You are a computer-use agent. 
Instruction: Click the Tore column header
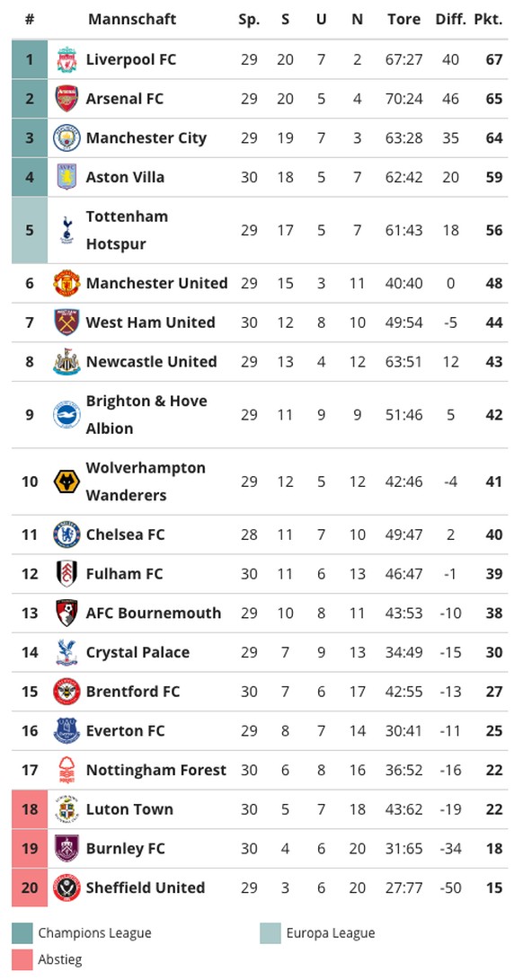click(403, 20)
